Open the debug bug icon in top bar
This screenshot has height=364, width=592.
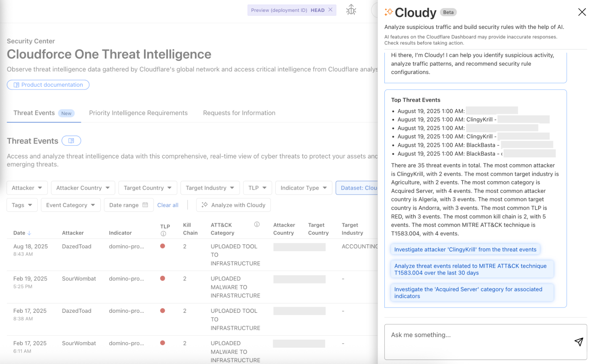[351, 10]
